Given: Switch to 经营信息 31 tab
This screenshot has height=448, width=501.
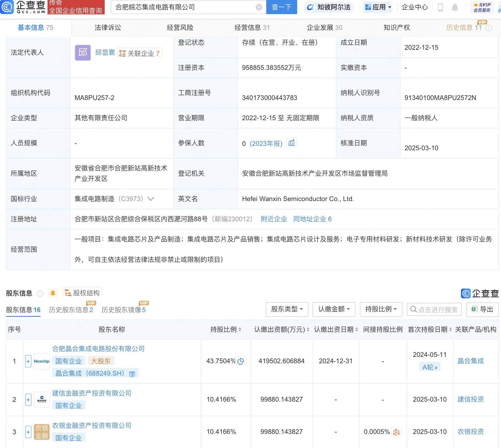Looking at the screenshot, I should point(252,28).
